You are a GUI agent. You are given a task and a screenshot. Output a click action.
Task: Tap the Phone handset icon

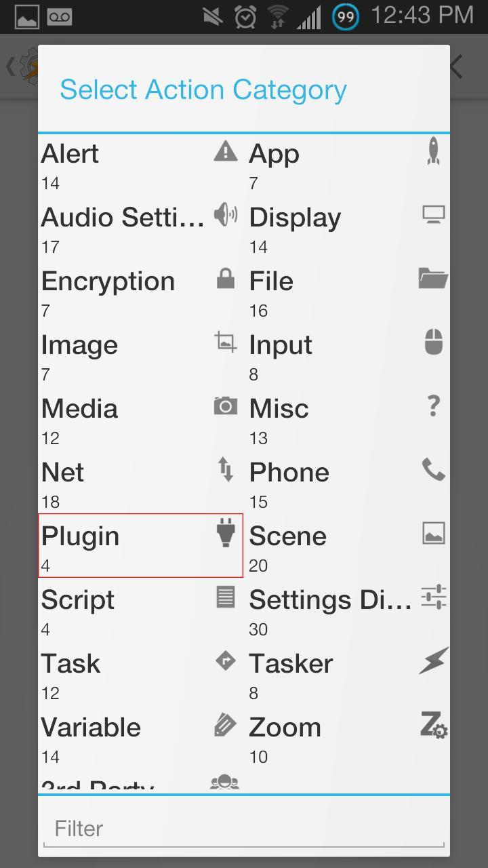pos(433,469)
